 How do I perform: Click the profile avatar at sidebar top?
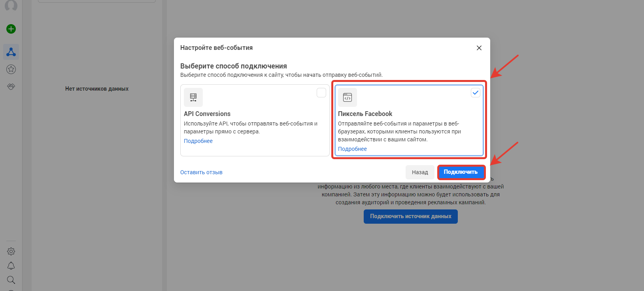[11, 5]
